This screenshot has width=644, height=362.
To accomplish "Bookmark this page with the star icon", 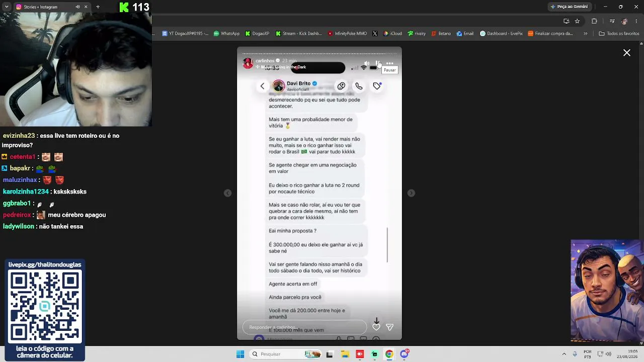I will click(577, 21).
